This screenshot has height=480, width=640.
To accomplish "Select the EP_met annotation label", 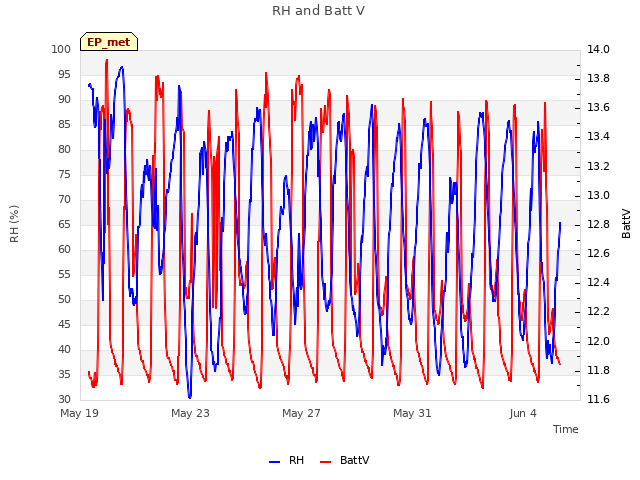I will pos(109,42).
